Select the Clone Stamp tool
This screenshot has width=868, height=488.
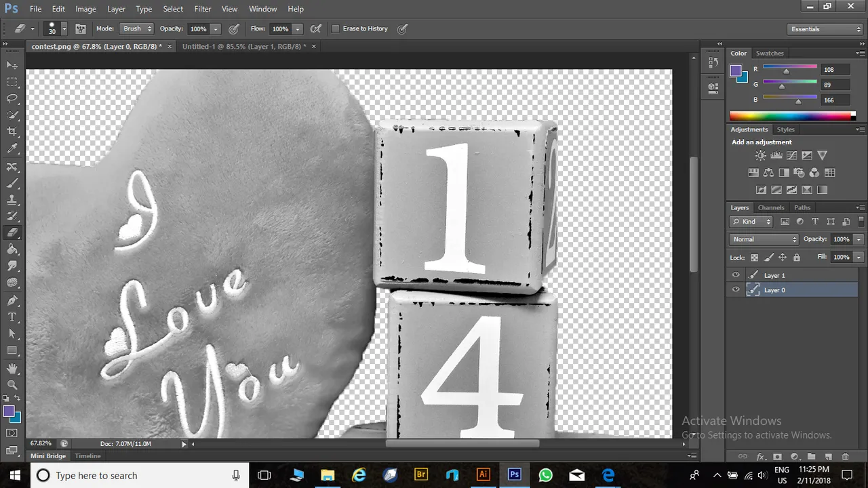click(x=12, y=200)
